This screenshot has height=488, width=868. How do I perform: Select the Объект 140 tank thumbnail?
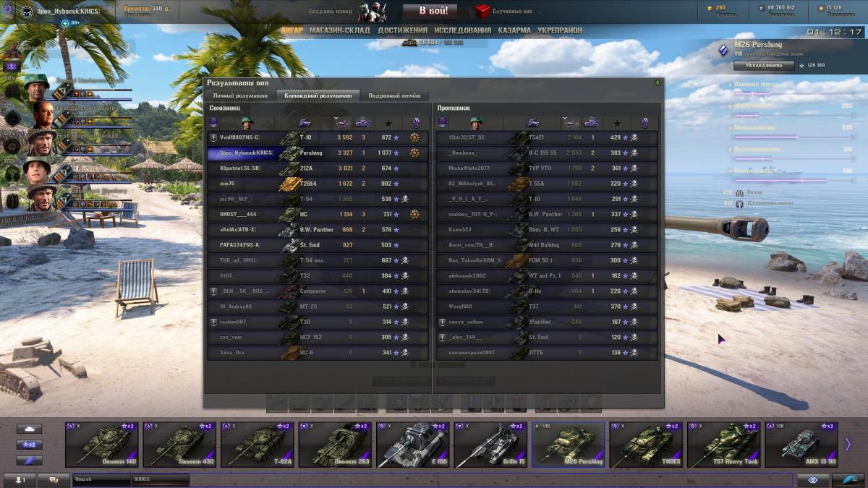point(101,445)
